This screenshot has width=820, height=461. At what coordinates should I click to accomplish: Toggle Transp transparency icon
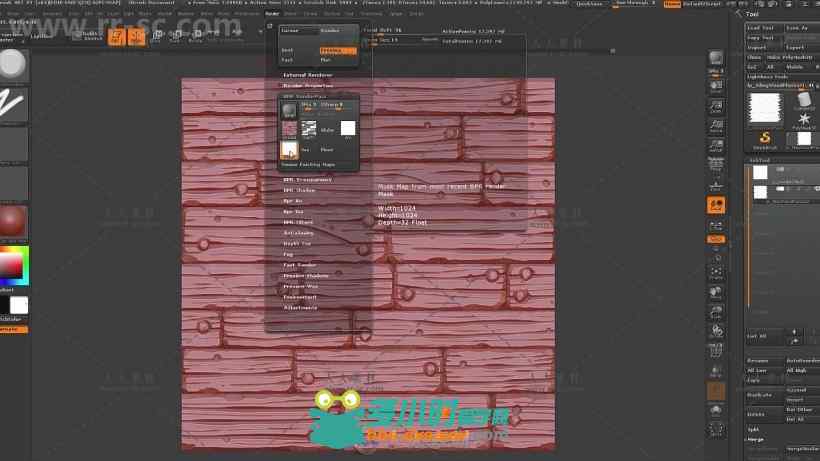[716, 371]
